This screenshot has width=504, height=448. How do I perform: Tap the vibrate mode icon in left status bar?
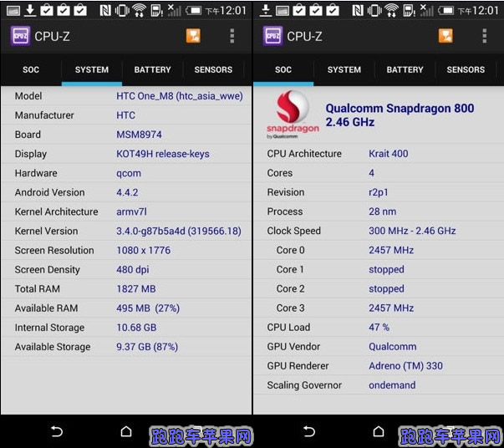122,11
